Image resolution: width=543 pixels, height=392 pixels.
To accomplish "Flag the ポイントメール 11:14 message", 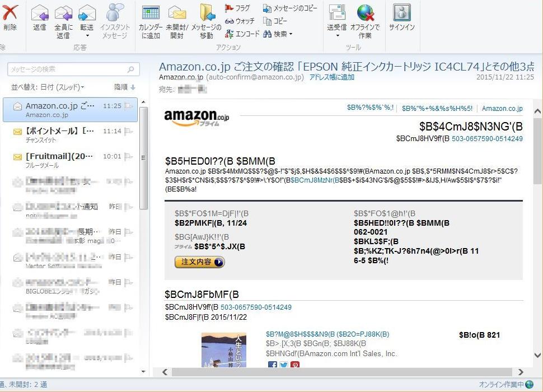I will coord(129,131).
